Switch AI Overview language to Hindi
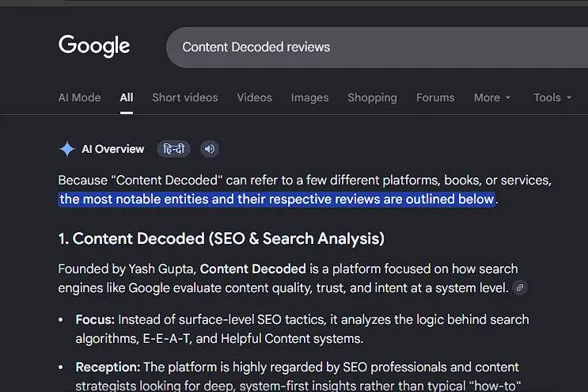The height and width of the screenshot is (392, 588). [x=173, y=149]
